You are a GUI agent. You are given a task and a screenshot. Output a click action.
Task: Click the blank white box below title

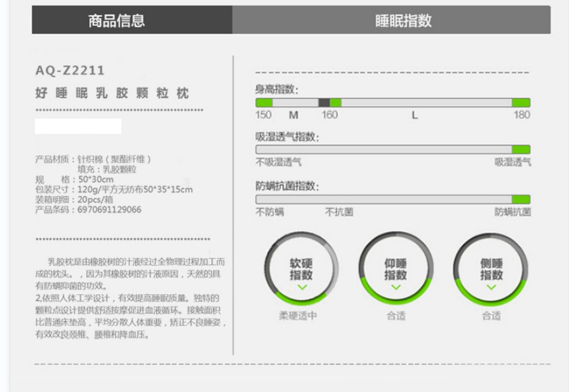(x=78, y=126)
